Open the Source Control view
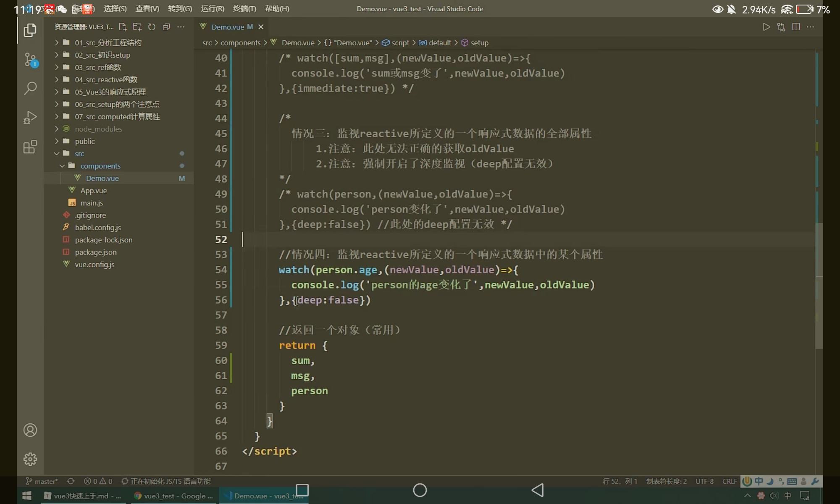 (30, 60)
